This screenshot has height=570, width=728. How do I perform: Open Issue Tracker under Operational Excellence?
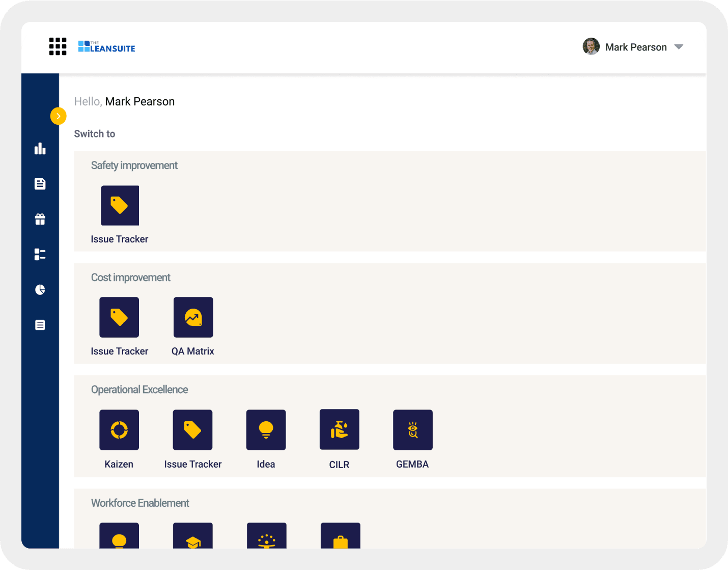192,430
